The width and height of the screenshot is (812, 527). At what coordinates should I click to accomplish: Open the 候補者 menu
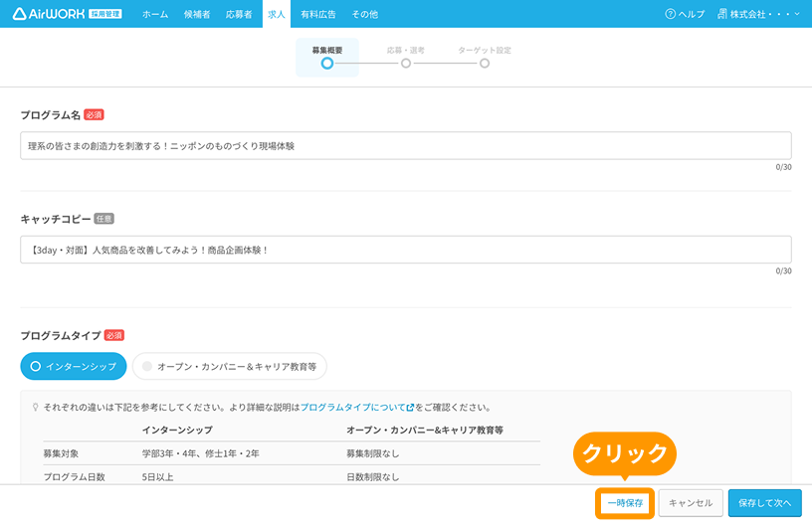tap(197, 15)
